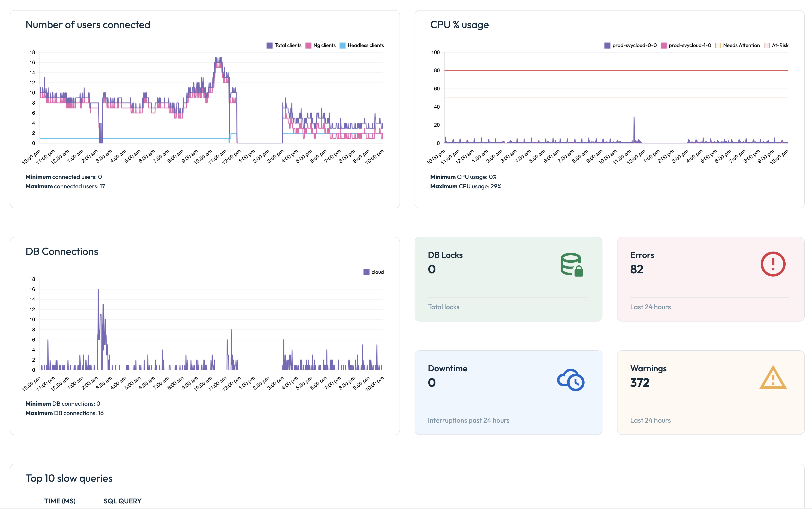Image resolution: width=812 pixels, height=509 pixels.
Task: Click SQL QUERY column header
Action: pyautogui.click(x=123, y=501)
